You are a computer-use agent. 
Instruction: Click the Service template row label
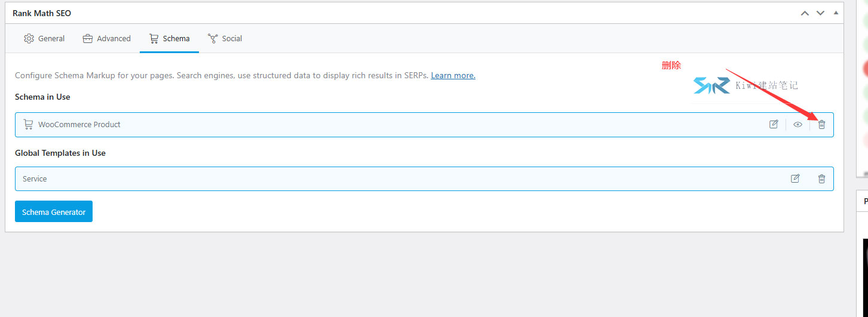(35, 178)
